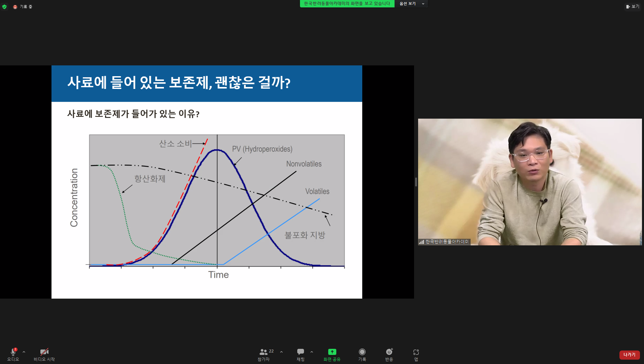644x364 pixels.
Task: Click the 보기 view button at top right
Action: [633, 6]
